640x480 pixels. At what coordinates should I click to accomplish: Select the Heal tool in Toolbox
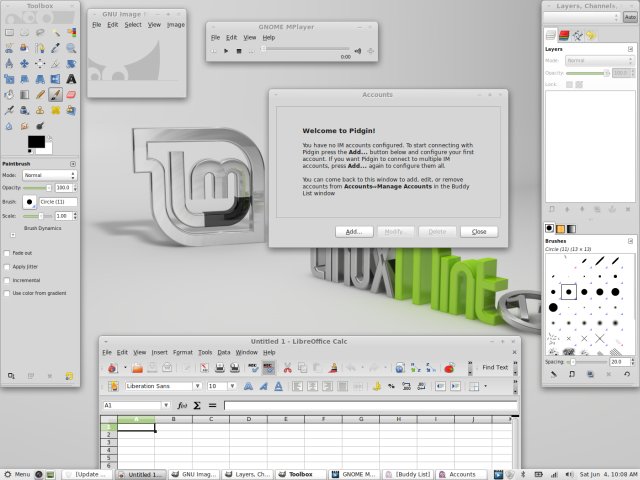56,110
